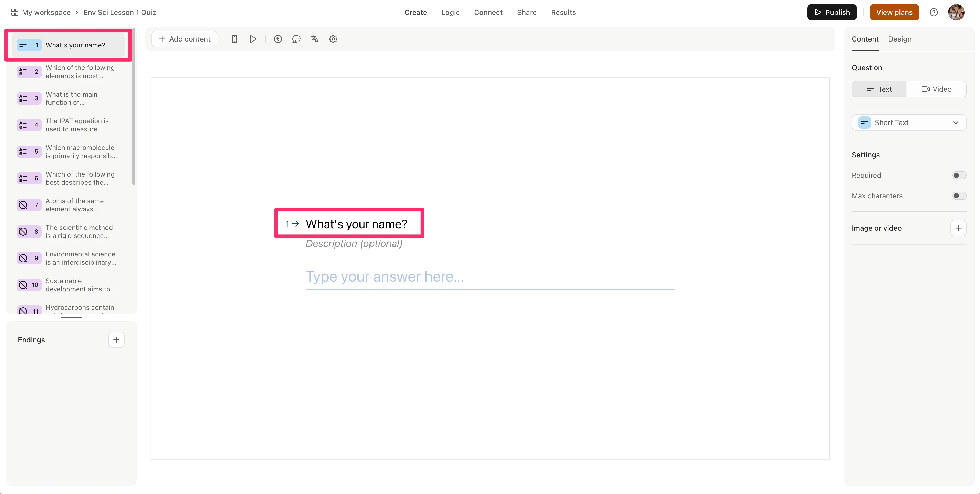This screenshot has height=494, width=980.
Task: Open the AI refresh suggestions icon
Action: [296, 39]
